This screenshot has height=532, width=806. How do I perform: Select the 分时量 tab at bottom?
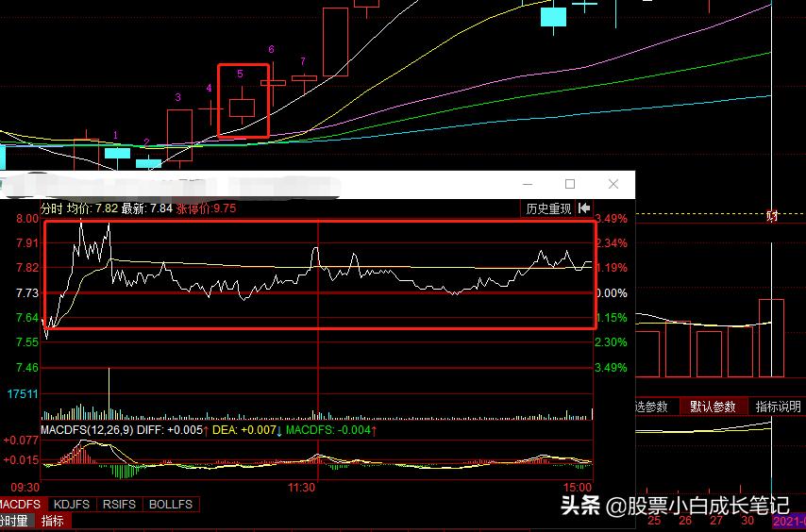(x=15, y=521)
